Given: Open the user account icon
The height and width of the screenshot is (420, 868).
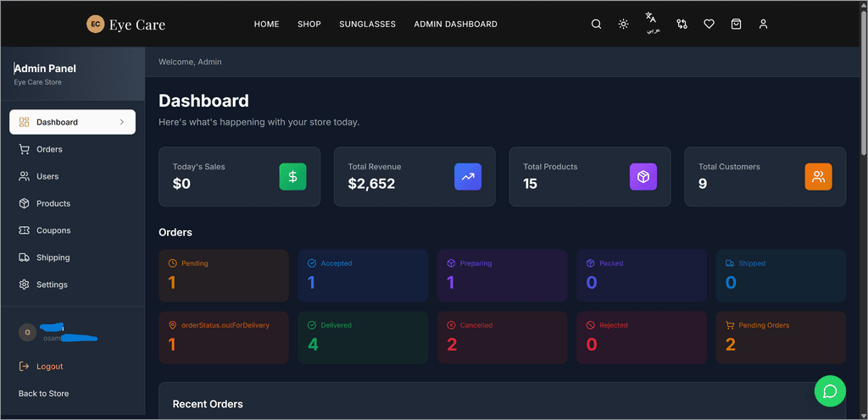Looking at the screenshot, I should coord(764,25).
